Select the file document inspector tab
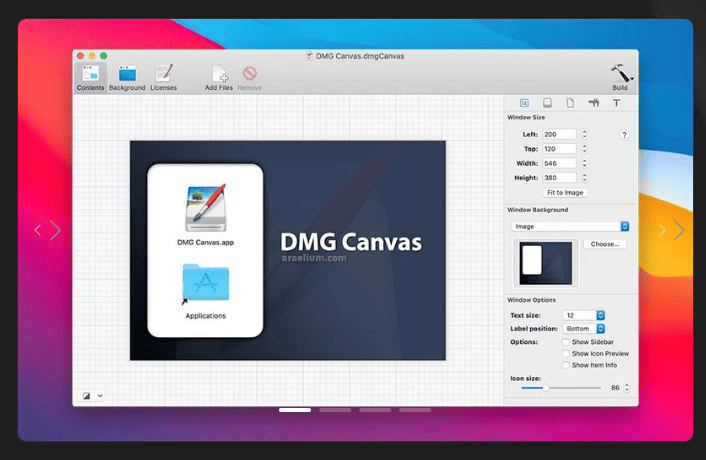This screenshot has width=706, height=460. (570, 103)
